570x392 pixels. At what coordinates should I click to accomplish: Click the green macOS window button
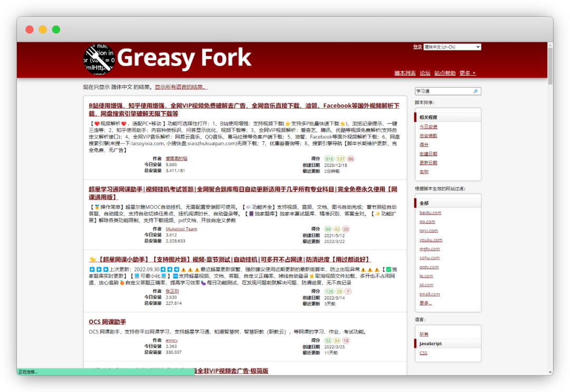[56, 30]
